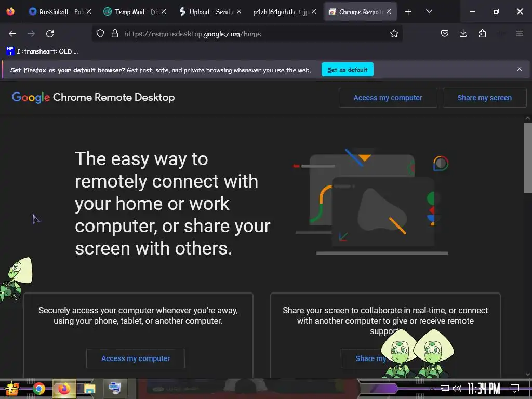This screenshot has width=532, height=399.
Task: Open a new tab with the plus icon
Action: pos(408,12)
